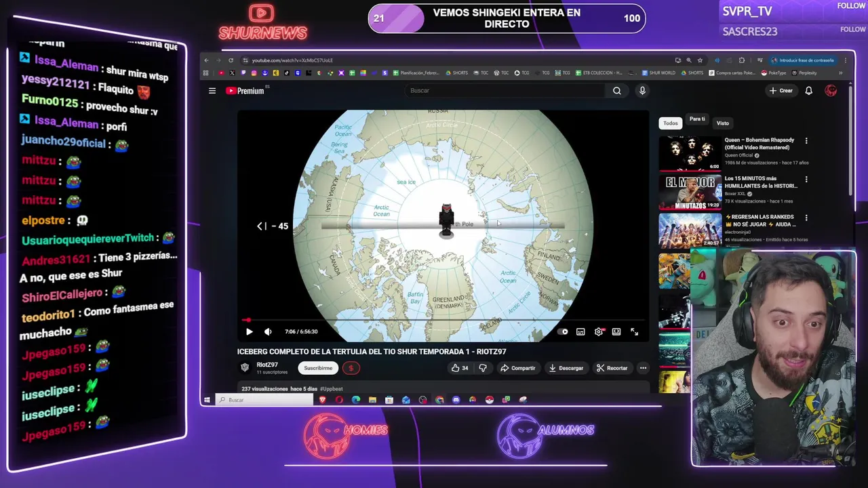This screenshot has height=488, width=868.
Task: Select the Visto filter chip
Action: pos(723,123)
